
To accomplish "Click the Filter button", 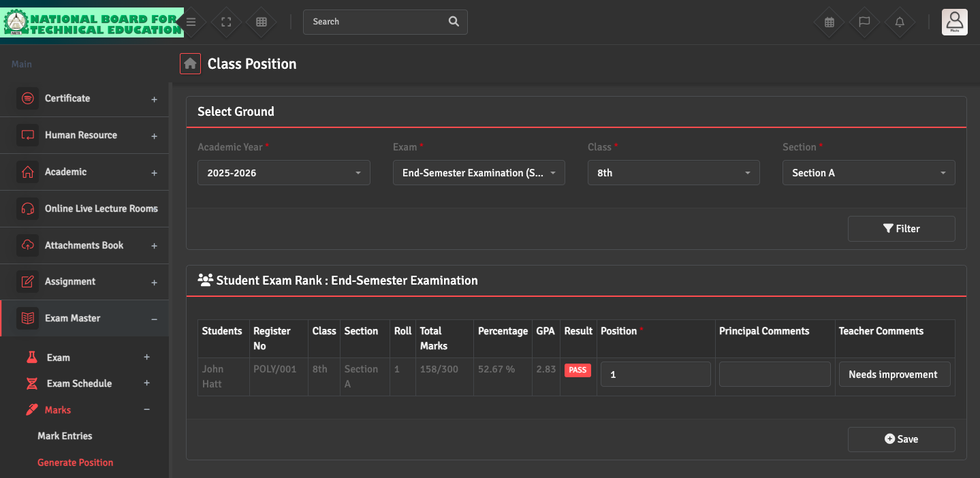I will tap(901, 229).
